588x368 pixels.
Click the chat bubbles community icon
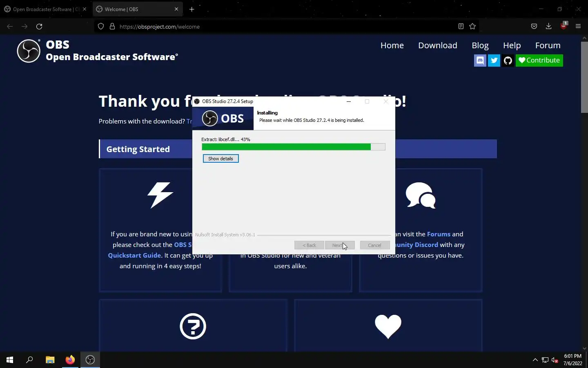(x=421, y=195)
